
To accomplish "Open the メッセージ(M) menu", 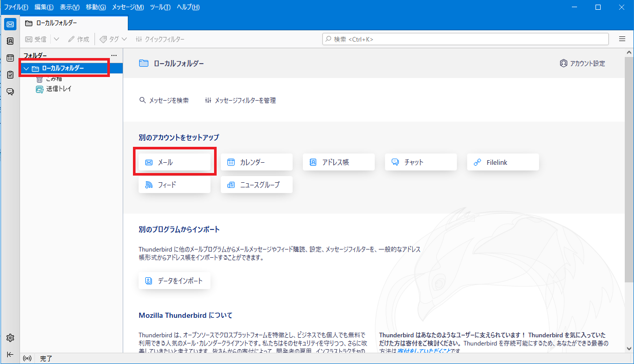I will tap(128, 7).
